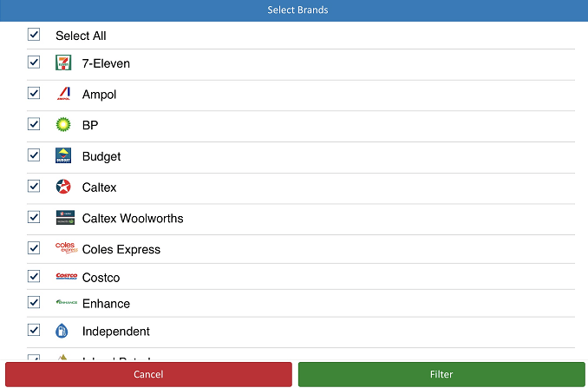Deselect the BP checkbox

coord(34,124)
